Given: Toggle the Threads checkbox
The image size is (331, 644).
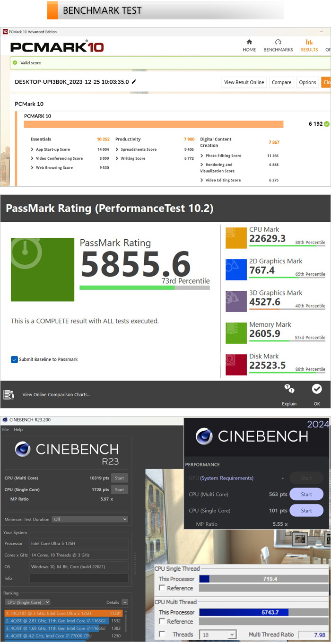Looking at the screenshot, I should (162, 634).
